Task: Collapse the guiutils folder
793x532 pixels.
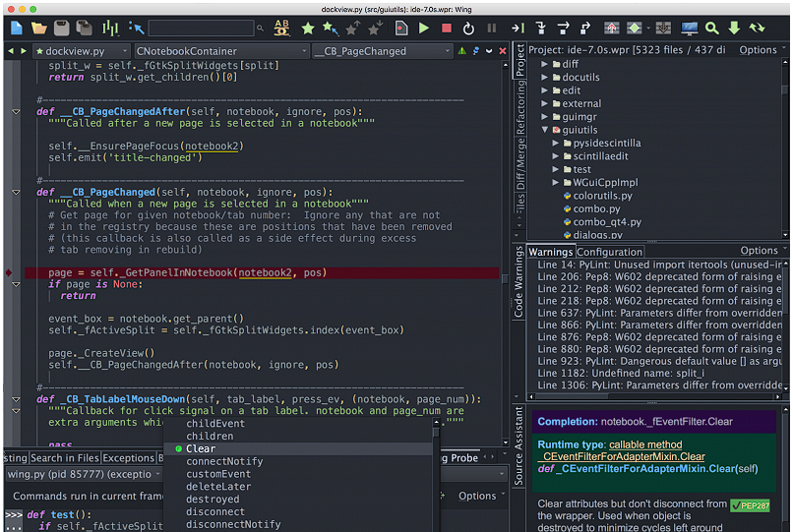Action: pos(544,130)
